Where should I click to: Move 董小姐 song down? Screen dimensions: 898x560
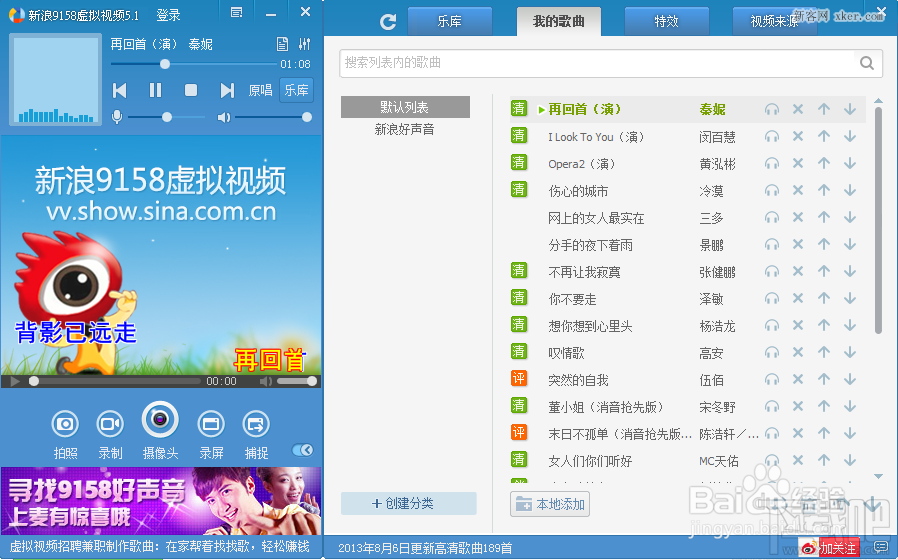[x=850, y=407]
